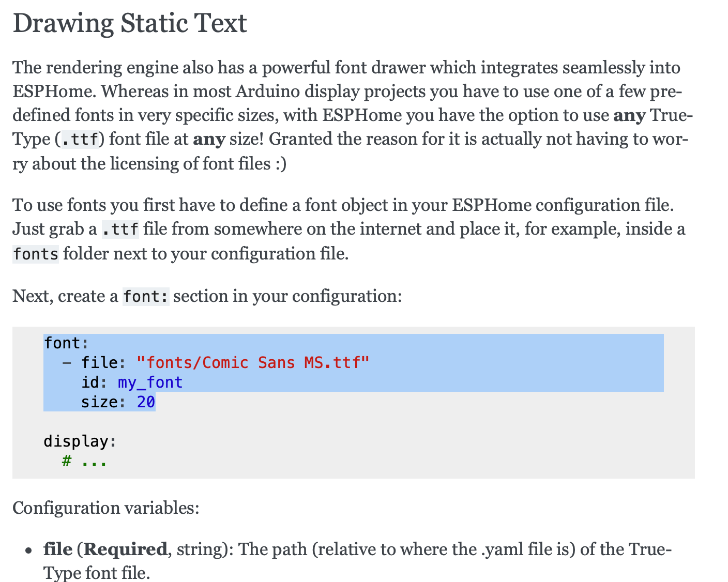Click the '# ...' comment in code

pyautogui.click(x=84, y=461)
